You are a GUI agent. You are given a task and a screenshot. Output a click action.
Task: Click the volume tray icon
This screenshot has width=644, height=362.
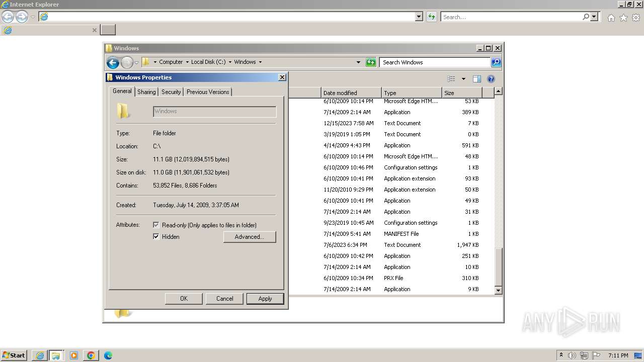point(572,355)
